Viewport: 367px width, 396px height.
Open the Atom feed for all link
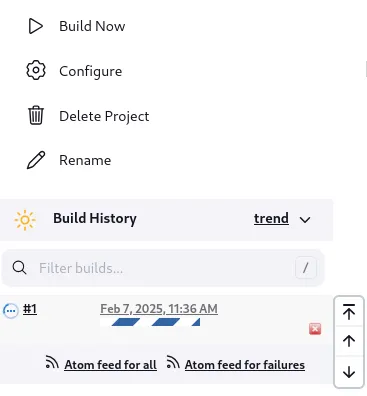click(110, 365)
